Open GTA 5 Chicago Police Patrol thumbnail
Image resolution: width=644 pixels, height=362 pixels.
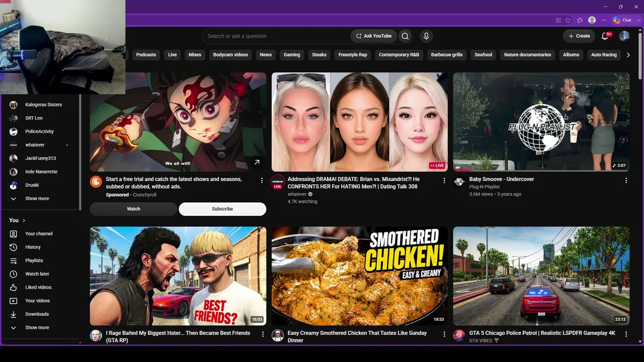(x=541, y=276)
